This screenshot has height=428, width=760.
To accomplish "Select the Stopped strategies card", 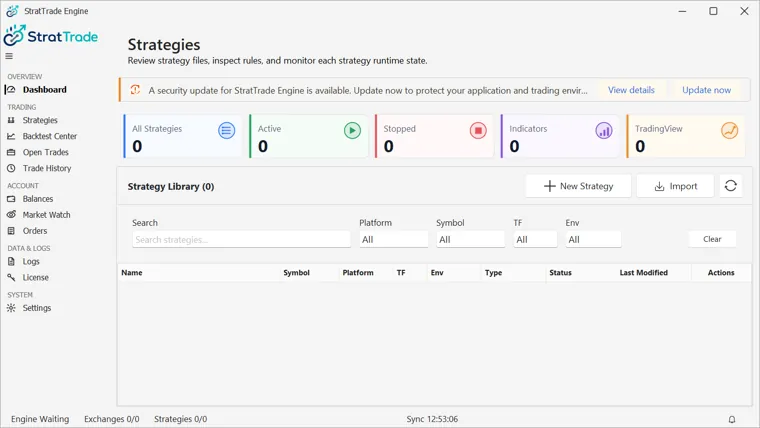I will point(434,136).
